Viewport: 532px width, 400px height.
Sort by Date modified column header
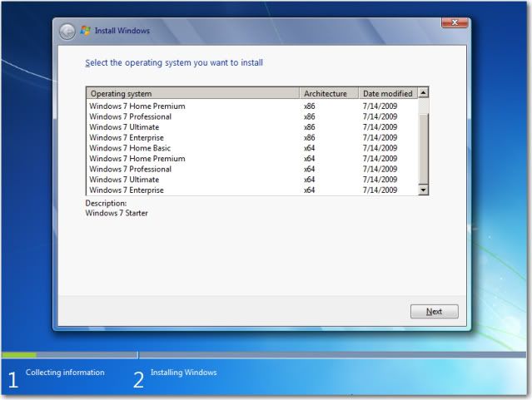388,93
